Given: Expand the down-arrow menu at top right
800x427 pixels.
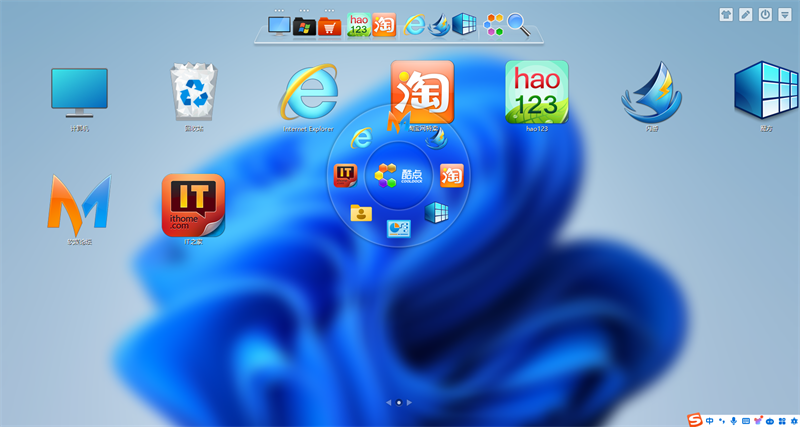Looking at the screenshot, I should (x=783, y=14).
